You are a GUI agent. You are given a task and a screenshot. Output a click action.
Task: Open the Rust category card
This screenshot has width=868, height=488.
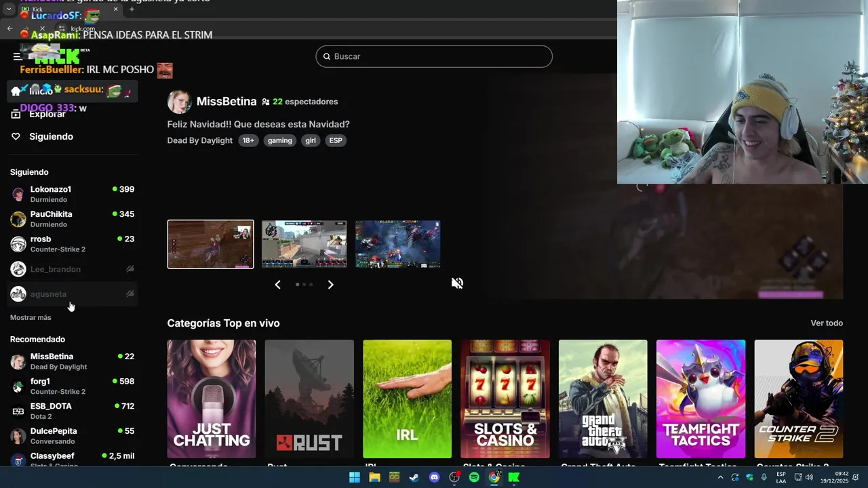[x=309, y=399]
